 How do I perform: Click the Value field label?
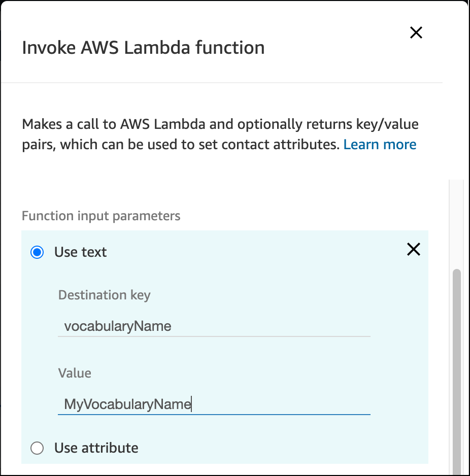pos(75,373)
